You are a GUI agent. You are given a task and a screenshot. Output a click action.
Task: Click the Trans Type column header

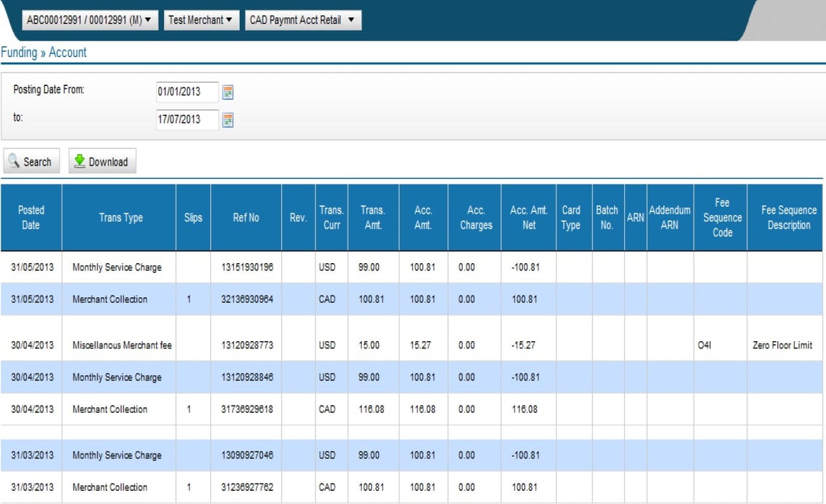click(x=120, y=218)
